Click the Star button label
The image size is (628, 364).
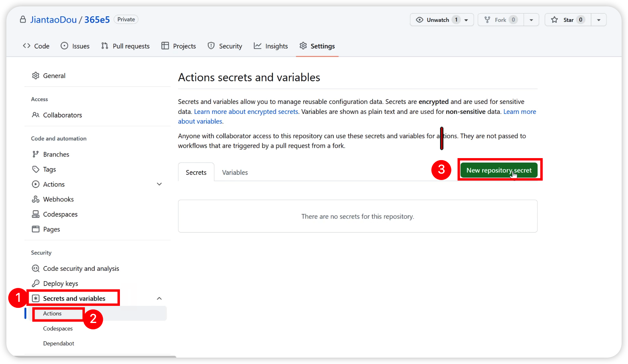[x=568, y=20]
